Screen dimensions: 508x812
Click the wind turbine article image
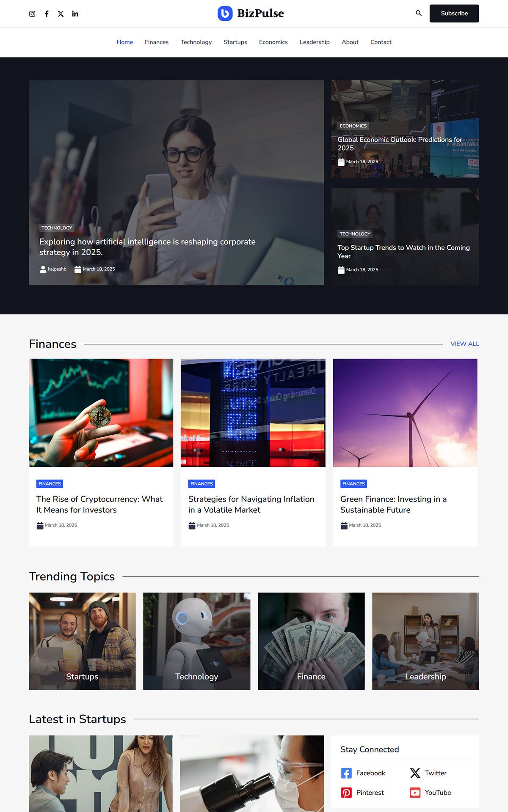[x=405, y=412]
